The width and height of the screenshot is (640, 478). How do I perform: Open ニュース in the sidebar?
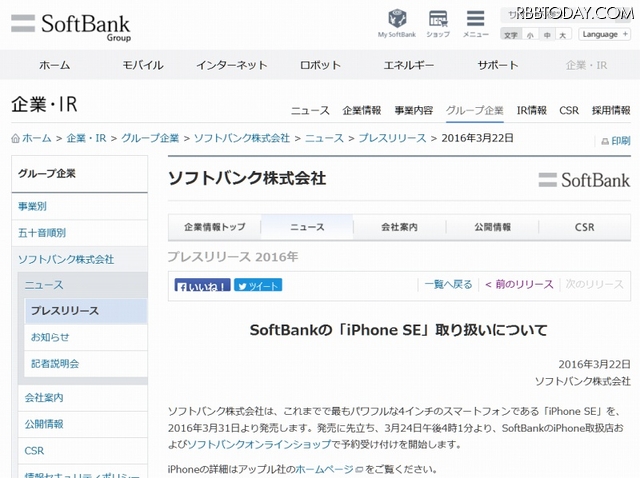(x=83, y=285)
